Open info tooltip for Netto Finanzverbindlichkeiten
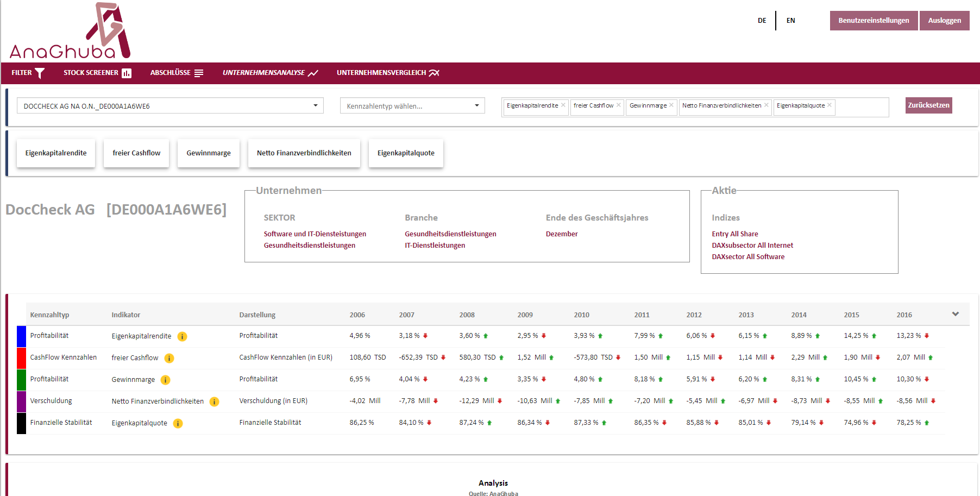The image size is (980, 496). 214,401
